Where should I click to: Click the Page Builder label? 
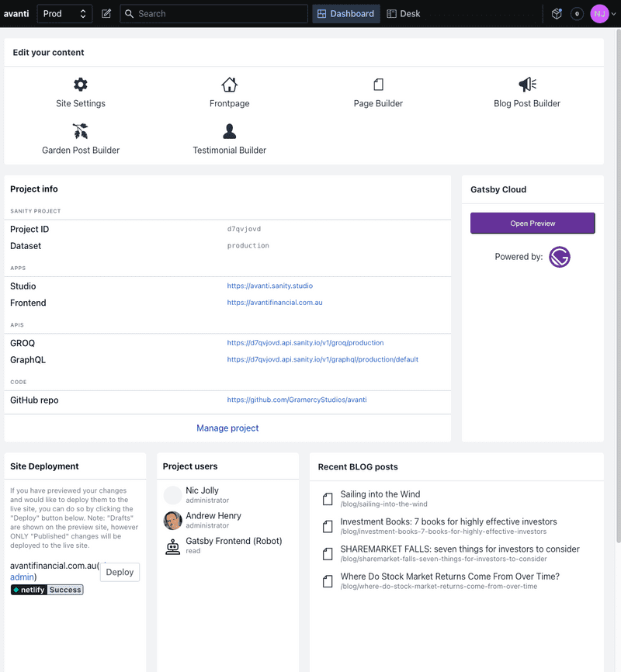pos(378,103)
